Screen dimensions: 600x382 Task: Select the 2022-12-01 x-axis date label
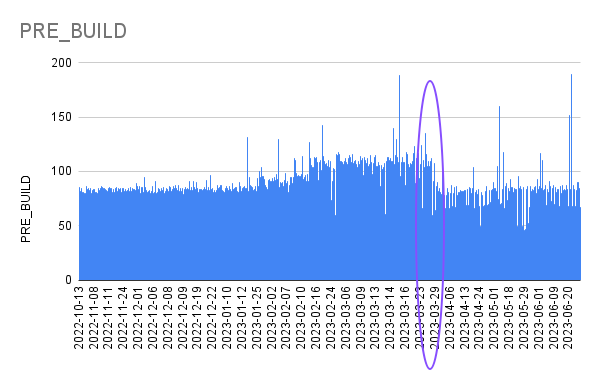(138, 318)
